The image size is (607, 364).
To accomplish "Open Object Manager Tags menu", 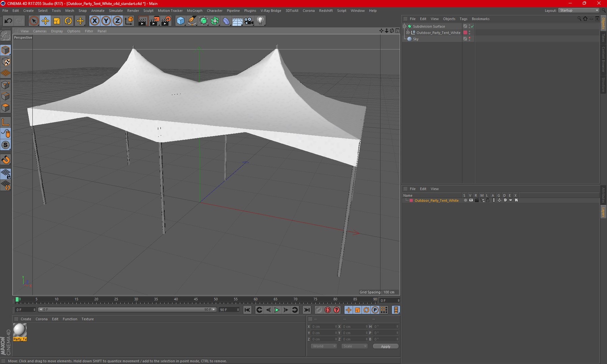I will tap(463, 19).
